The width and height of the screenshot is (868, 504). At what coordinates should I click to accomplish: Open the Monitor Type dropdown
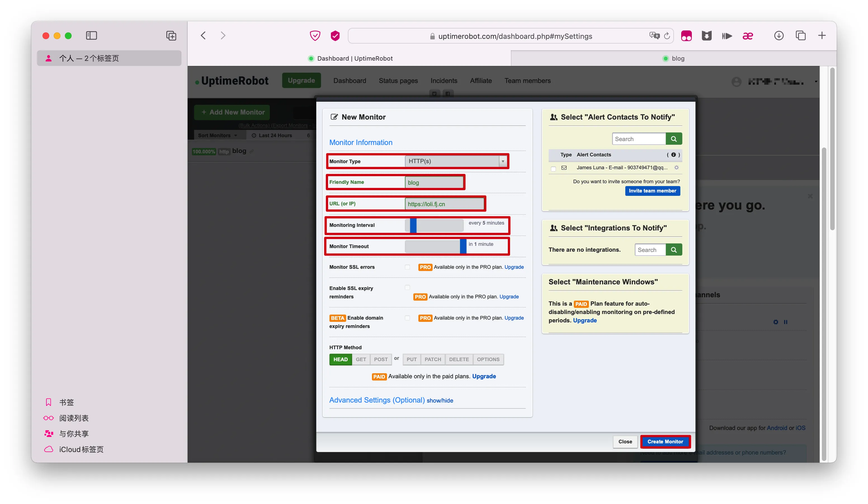(x=456, y=161)
